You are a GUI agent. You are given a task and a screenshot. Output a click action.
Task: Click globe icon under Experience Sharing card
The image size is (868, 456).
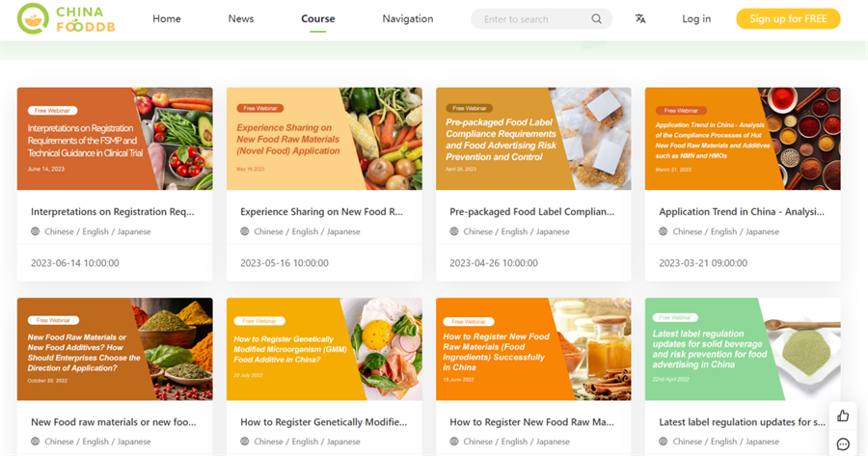click(x=245, y=231)
